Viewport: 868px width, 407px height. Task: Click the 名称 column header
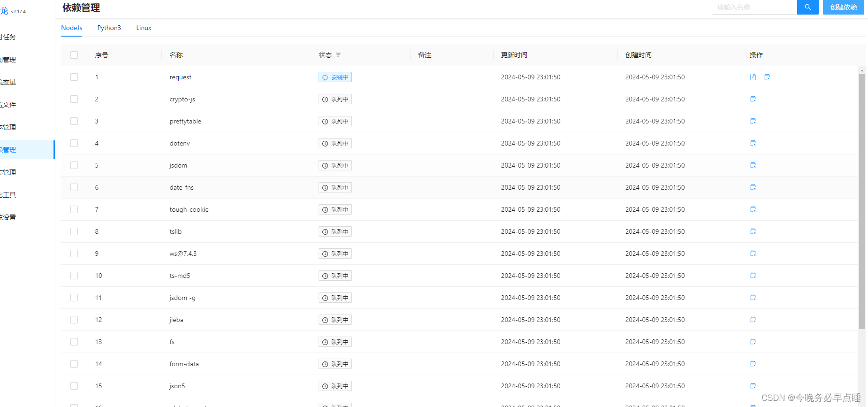pos(176,55)
